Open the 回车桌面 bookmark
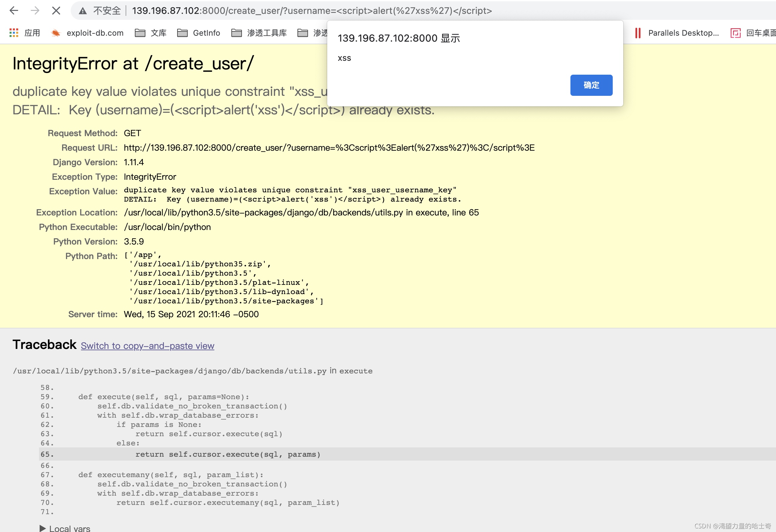The height and width of the screenshot is (532, 776). click(753, 33)
